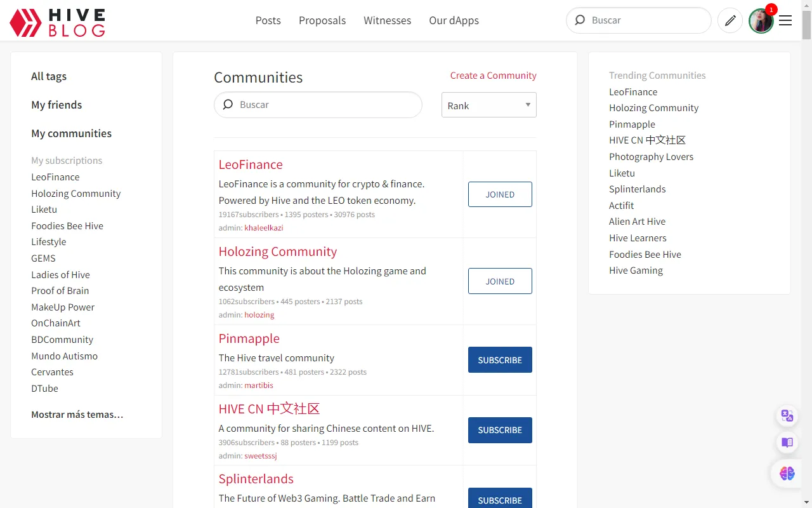The height and width of the screenshot is (508, 812).
Task: Open the hamburger menu icon
Action: (785, 20)
